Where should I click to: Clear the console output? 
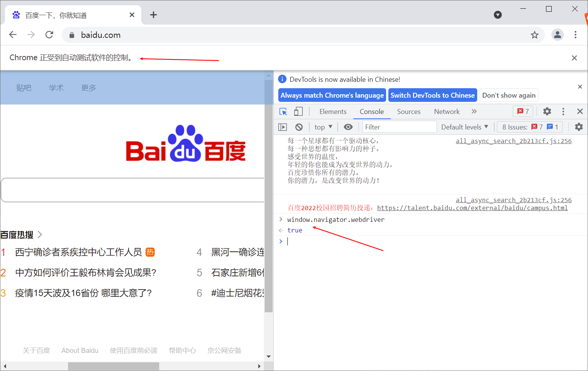299,127
